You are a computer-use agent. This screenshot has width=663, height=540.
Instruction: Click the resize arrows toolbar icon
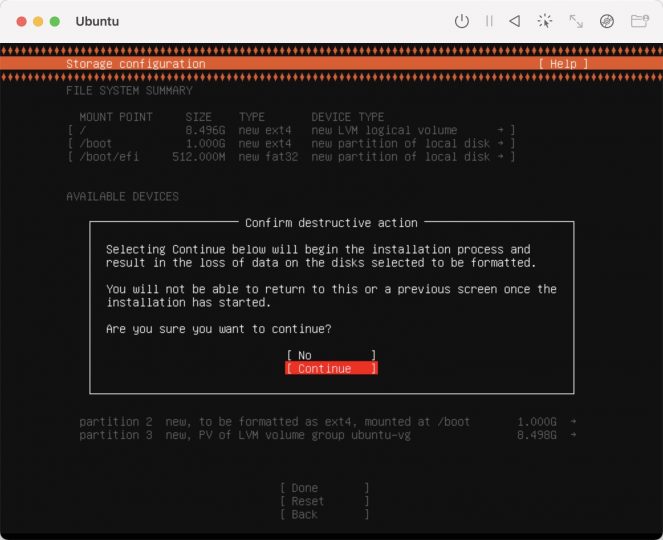click(x=576, y=21)
